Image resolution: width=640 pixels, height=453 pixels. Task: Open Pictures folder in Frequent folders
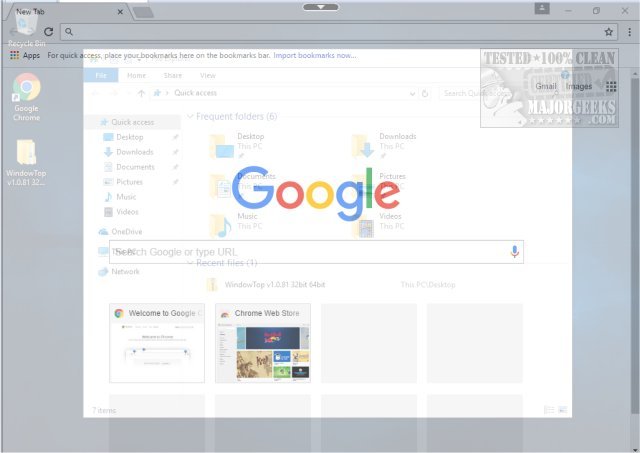tap(379, 186)
